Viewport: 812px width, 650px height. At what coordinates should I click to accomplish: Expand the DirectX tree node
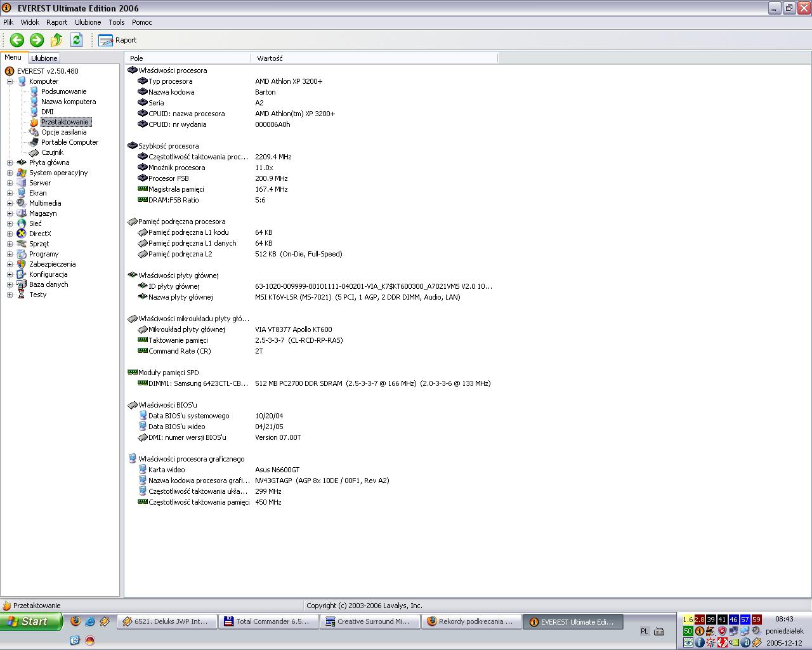(10, 234)
